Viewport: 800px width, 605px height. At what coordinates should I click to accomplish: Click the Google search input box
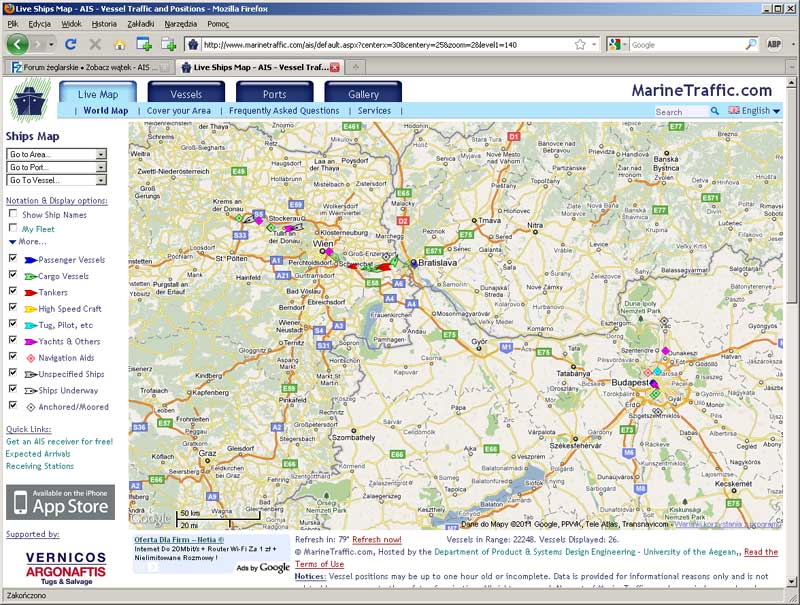pos(687,44)
